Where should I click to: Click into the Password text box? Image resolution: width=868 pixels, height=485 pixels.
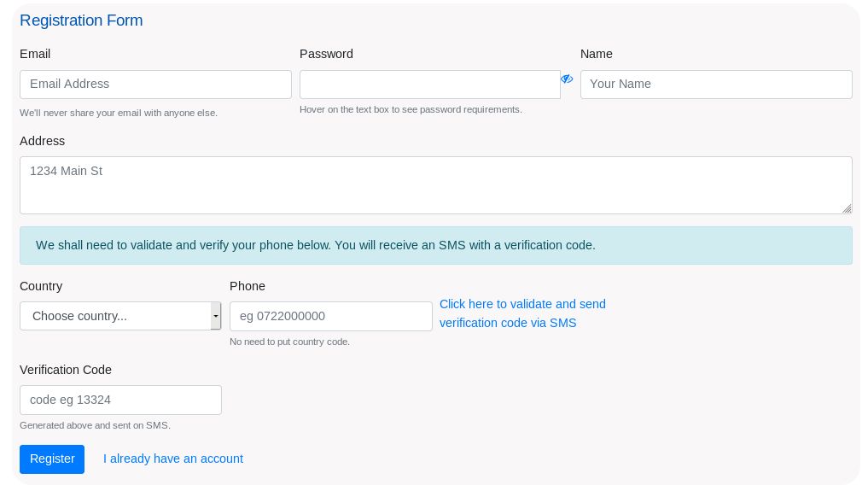[429, 85]
